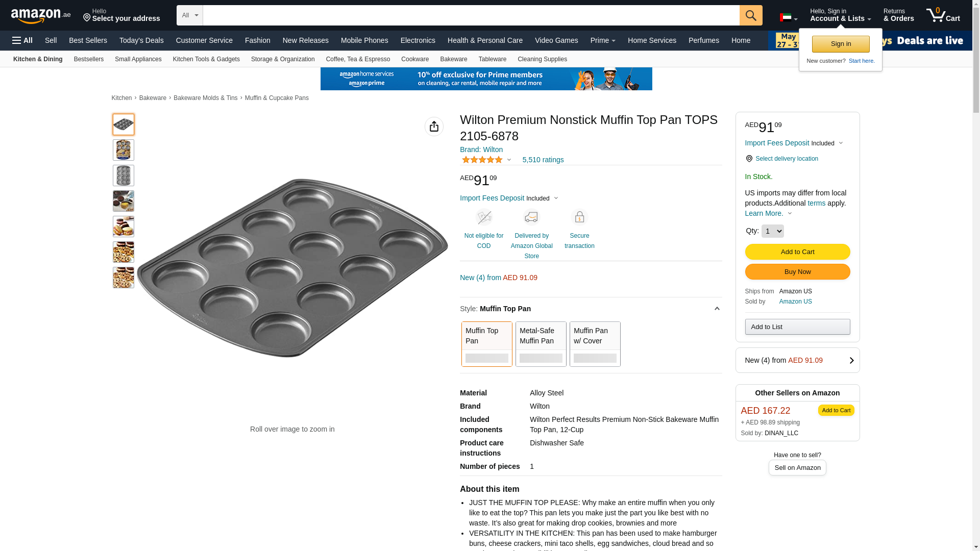
Task: Select the second product thumbnail image
Action: [124, 150]
